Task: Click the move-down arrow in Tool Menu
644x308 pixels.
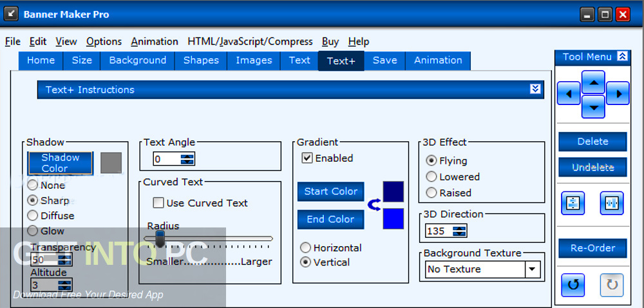Action: [x=593, y=107]
